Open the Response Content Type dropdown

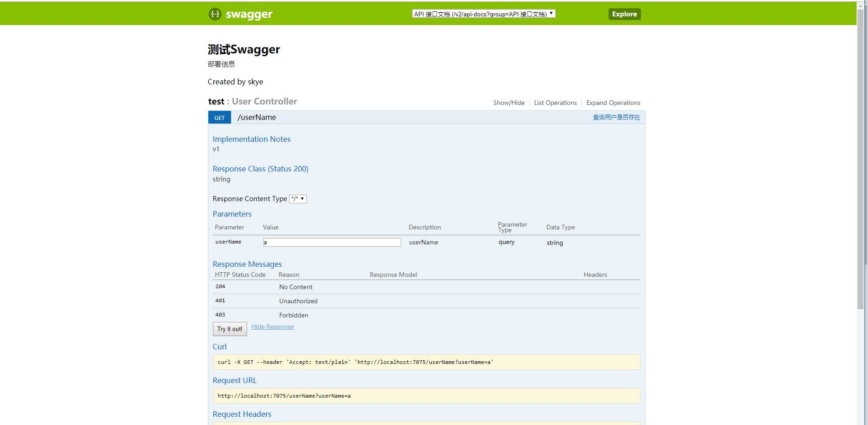298,199
